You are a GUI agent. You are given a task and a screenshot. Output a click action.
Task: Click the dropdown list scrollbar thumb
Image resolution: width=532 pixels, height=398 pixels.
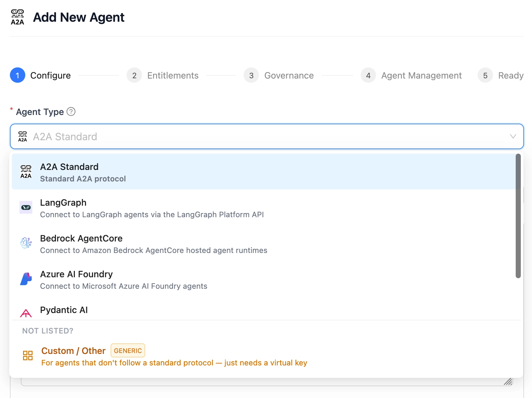pos(518,216)
